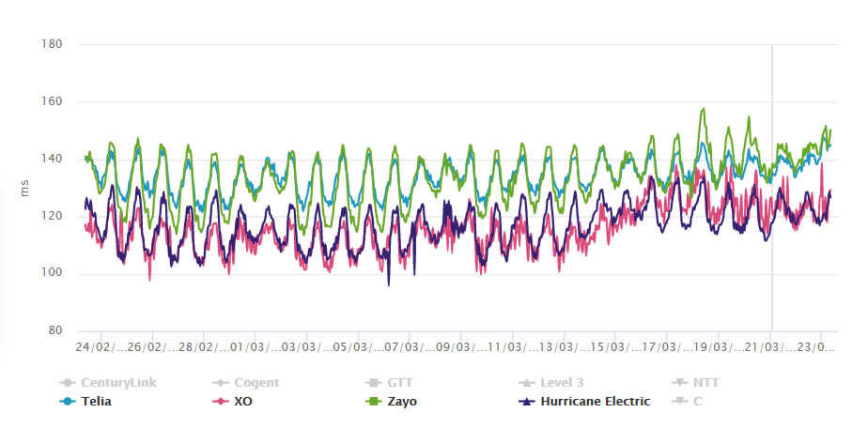Hide the Telia series via legend
The height and width of the screenshot is (444, 868).
85,402
